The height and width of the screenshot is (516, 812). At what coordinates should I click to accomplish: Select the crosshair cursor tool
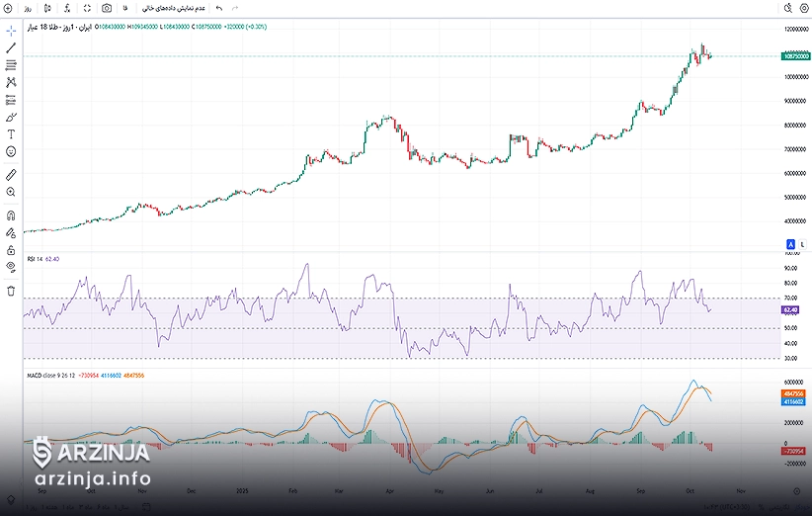tap(11, 31)
